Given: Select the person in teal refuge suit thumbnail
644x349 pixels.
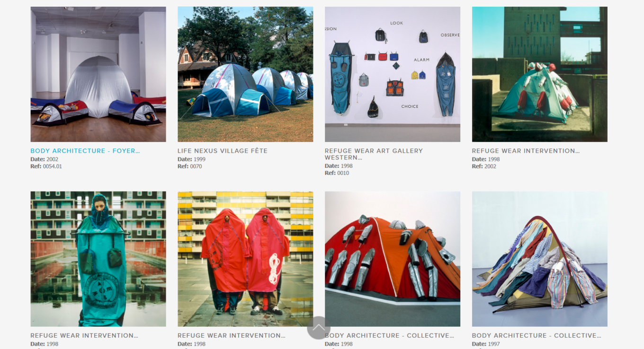Looking at the screenshot, I should 98,259.
